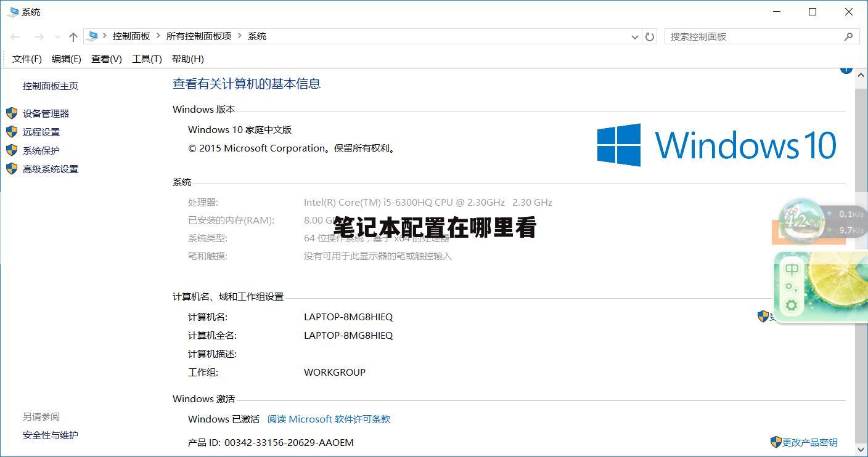Select Windows 已激活 text
Image resolution: width=868 pixels, height=457 pixels.
point(224,419)
